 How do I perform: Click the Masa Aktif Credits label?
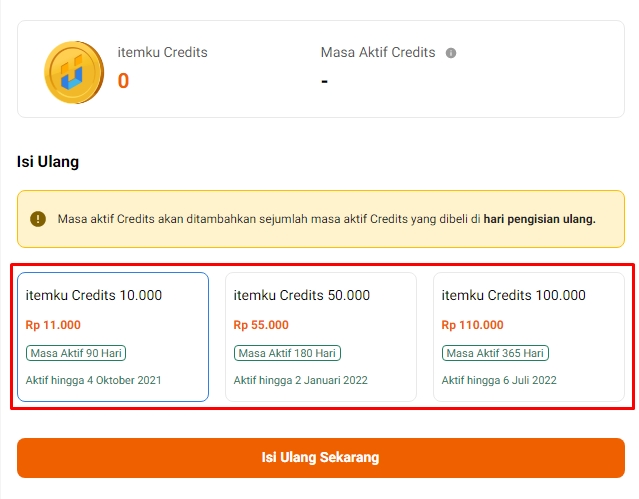point(378,52)
